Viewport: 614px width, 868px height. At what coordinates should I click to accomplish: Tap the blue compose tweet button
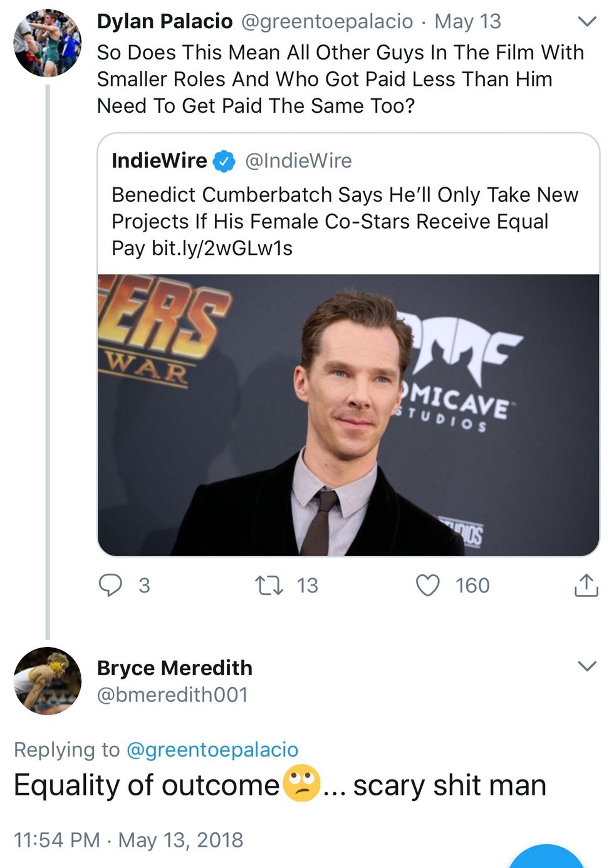[546, 859]
